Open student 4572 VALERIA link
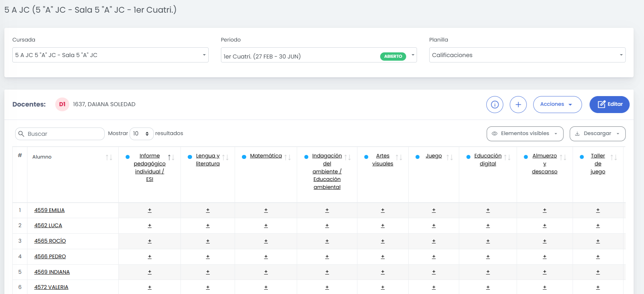Screen dimensions: 644x294 tap(51, 287)
